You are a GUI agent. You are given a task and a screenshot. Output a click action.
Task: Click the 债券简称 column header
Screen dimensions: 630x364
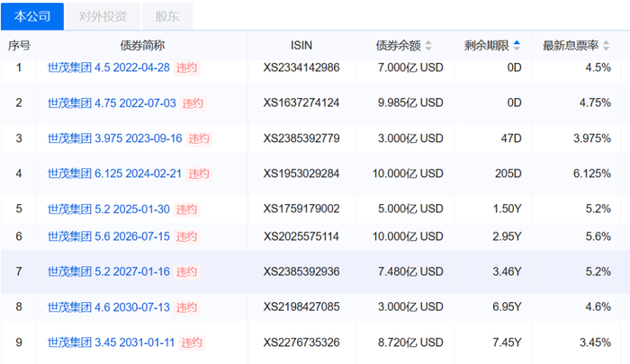pyautogui.click(x=142, y=45)
